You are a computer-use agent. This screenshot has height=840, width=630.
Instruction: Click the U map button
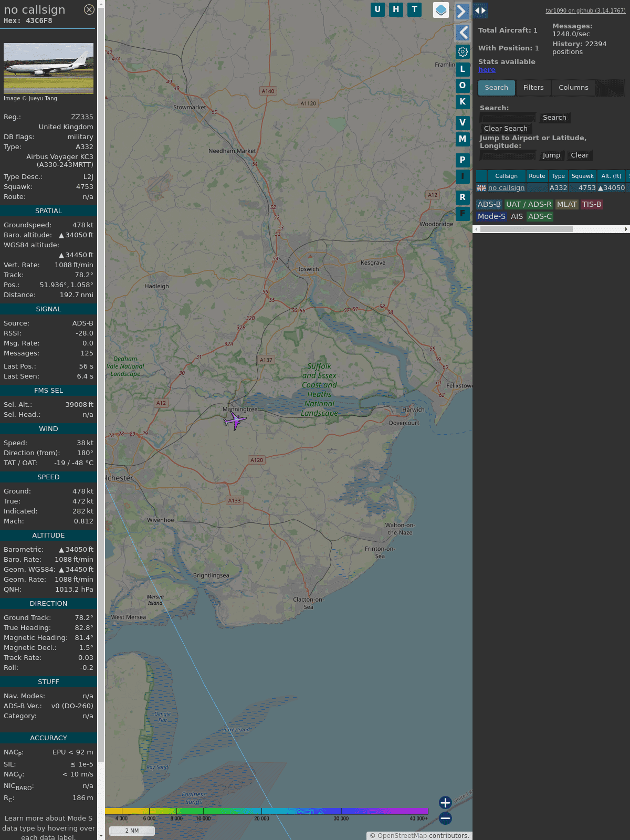377,9
